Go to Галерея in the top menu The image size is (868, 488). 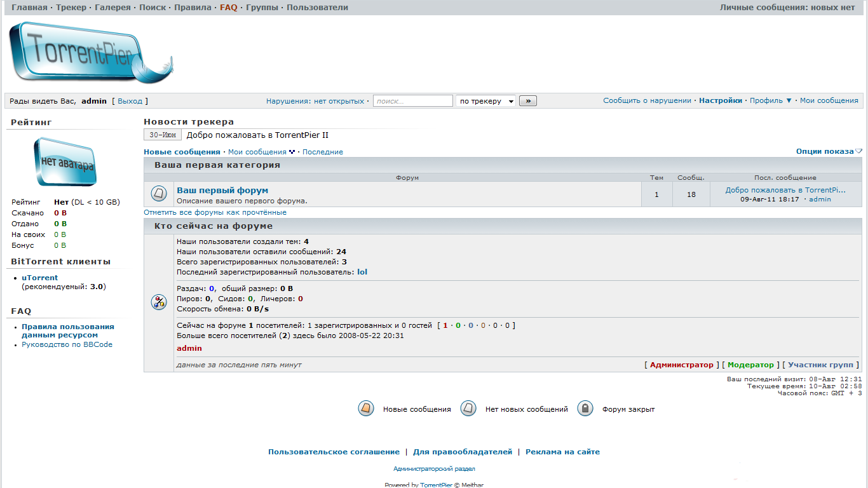112,8
